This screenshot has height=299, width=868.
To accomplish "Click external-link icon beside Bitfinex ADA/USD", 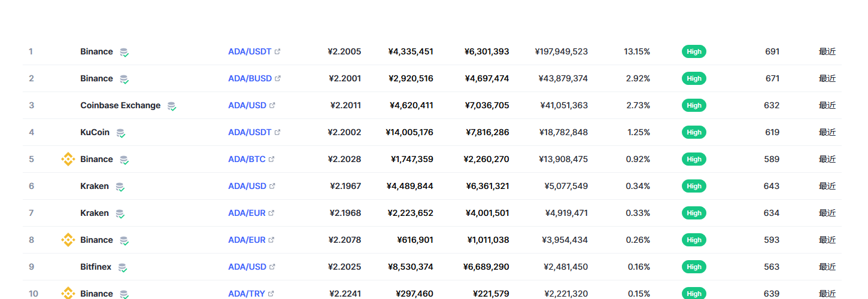I will click(272, 267).
